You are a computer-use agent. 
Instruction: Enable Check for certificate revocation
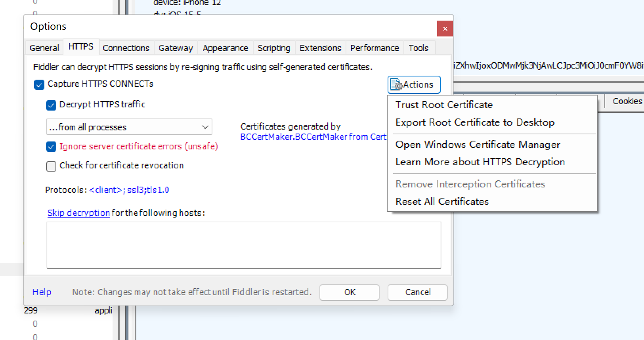point(51,166)
